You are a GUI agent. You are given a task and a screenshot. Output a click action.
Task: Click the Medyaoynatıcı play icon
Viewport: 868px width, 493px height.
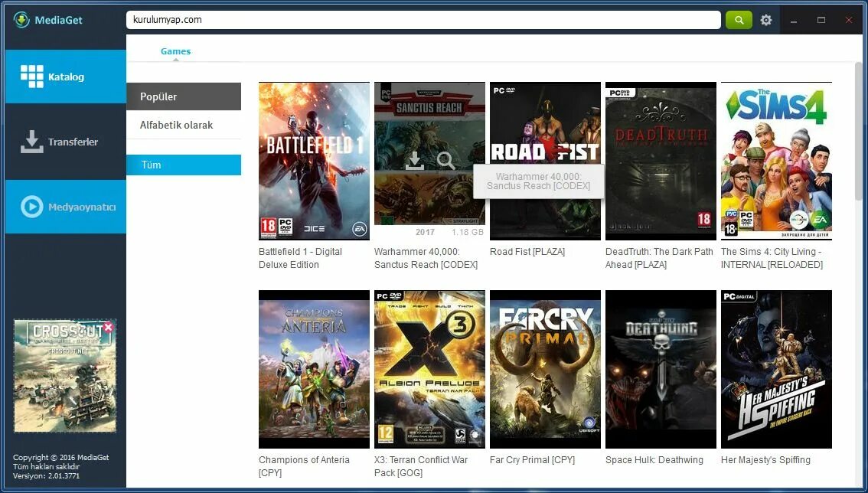pos(31,207)
